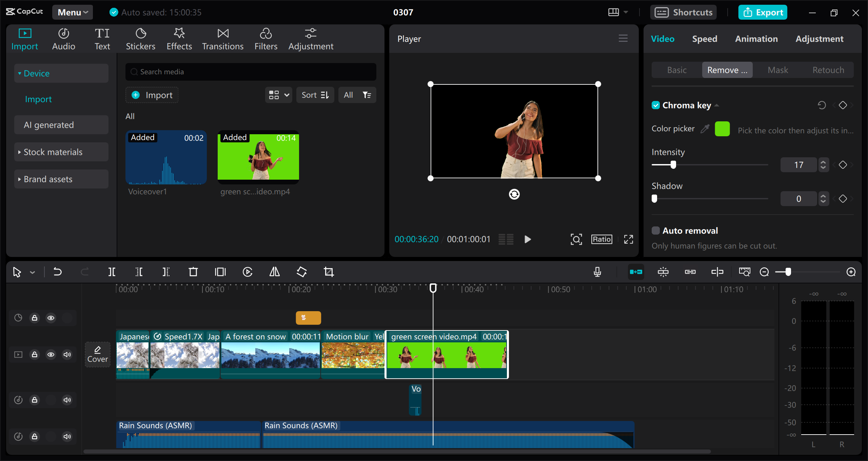The height and width of the screenshot is (461, 868).
Task: Click the Color picker eyedropper for Chroma key
Action: [x=705, y=128]
